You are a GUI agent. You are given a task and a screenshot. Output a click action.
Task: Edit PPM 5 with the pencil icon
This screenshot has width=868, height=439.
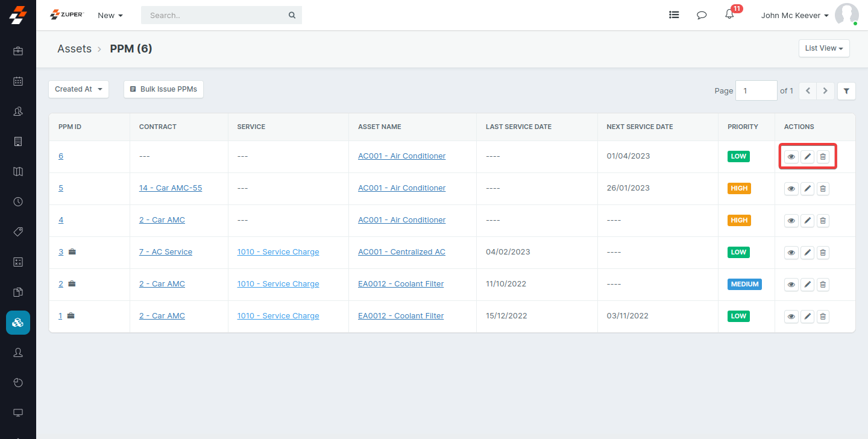[x=807, y=189]
